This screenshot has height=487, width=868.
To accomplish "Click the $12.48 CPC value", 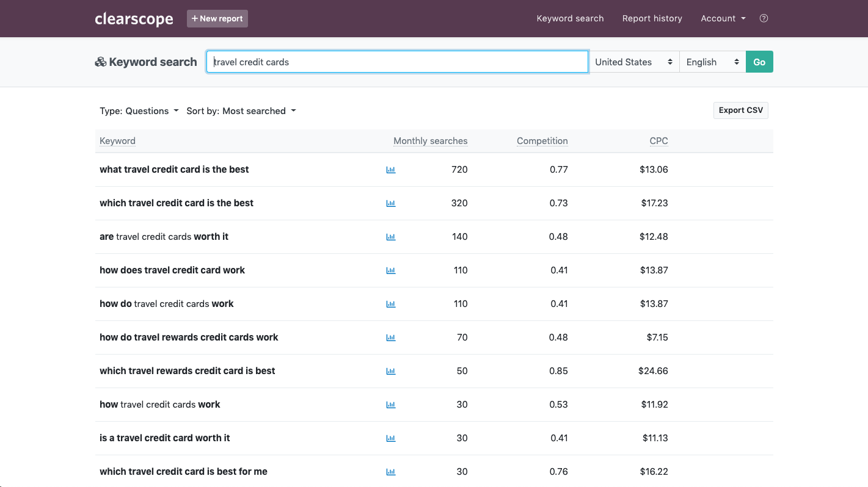I will 654,237.
